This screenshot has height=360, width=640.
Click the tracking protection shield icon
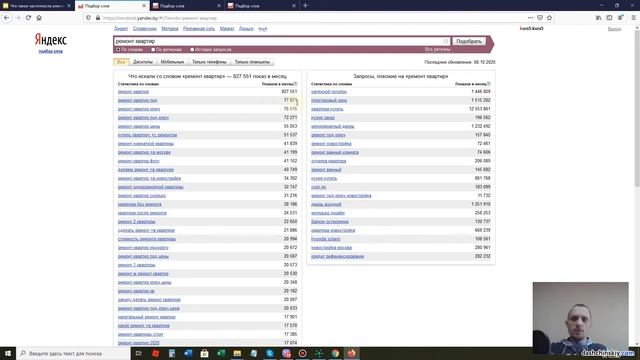(x=89, y=18)
